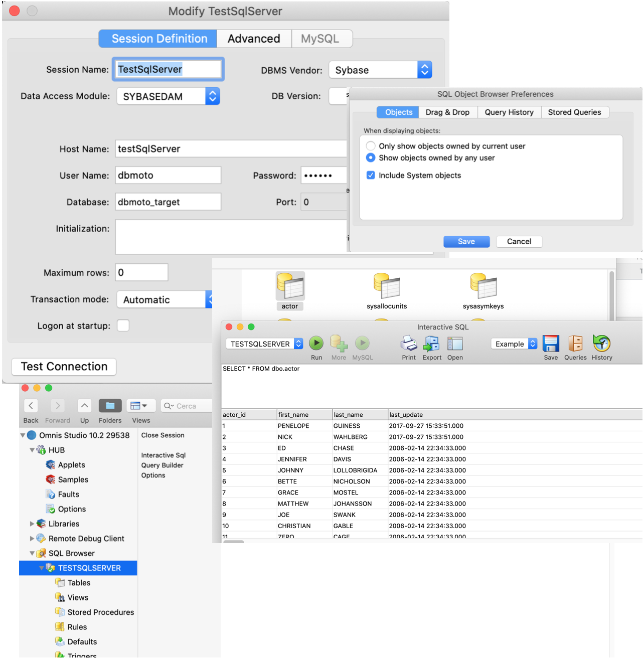Collapse the HUB tree node
The width and height of the screenshot is (644, 659).
32,450
